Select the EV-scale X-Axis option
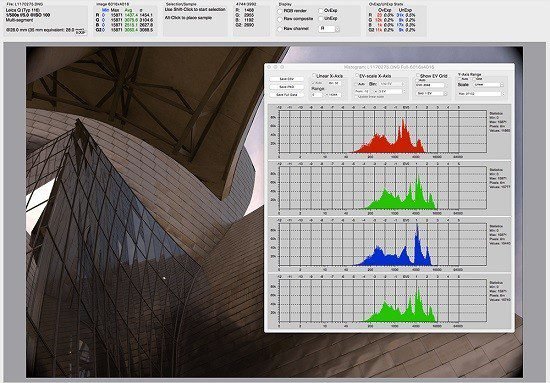Image resolution: width=550 pixels, height=383 pixels. (x=357, y=75)
